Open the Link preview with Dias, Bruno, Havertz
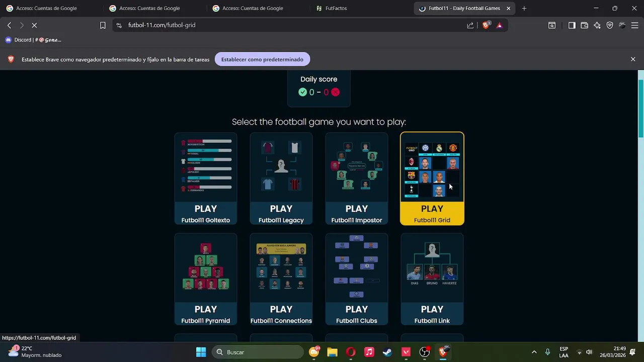The height and width of the screenshot is (362, 644). coord(432,268)
